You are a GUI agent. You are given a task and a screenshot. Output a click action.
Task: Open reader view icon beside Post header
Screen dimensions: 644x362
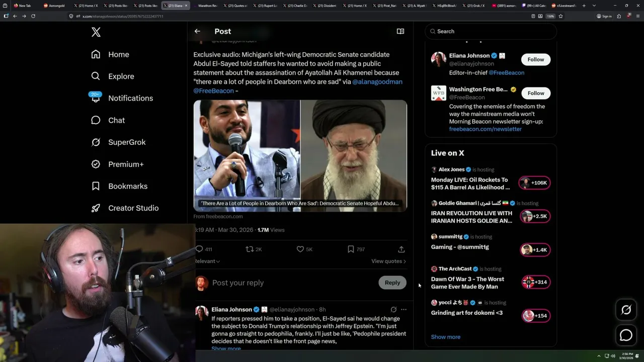[400, 31]
